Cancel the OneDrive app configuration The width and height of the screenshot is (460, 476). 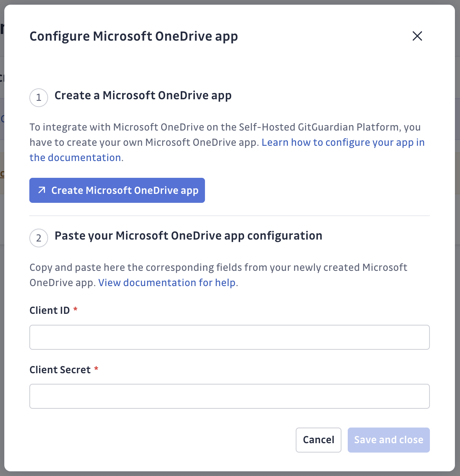click(x=318, y=440)
